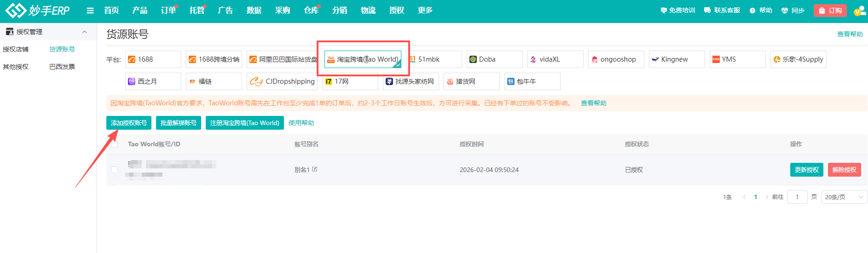Image resolution: width=868 pixels, height=253 pixels.
Task: Click the page number input field
Action: pos(797,197)
